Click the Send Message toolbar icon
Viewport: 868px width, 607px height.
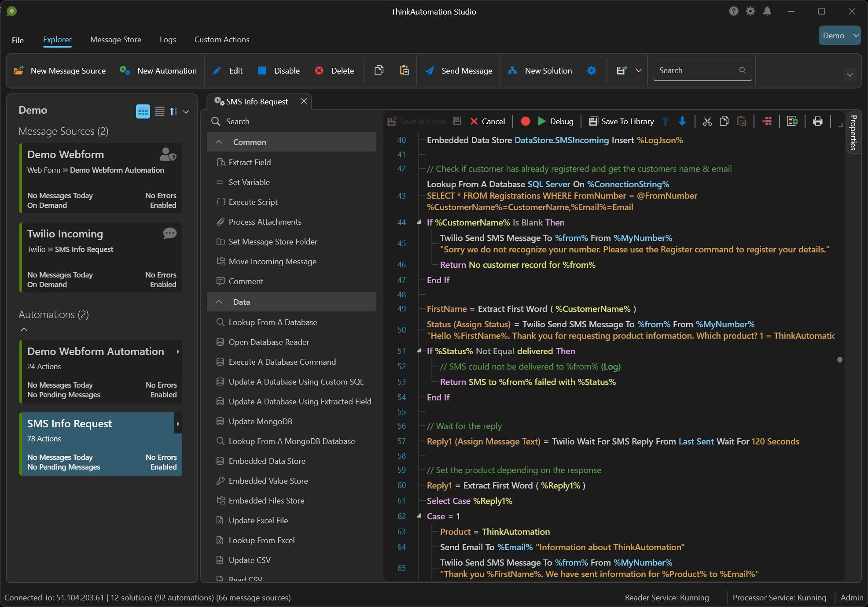coord(459,70)
